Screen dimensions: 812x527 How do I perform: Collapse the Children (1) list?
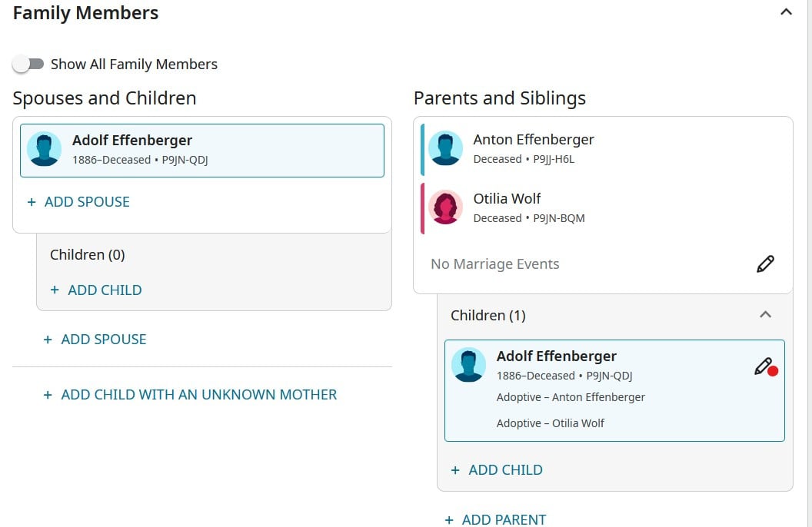[x=765, y=314]
